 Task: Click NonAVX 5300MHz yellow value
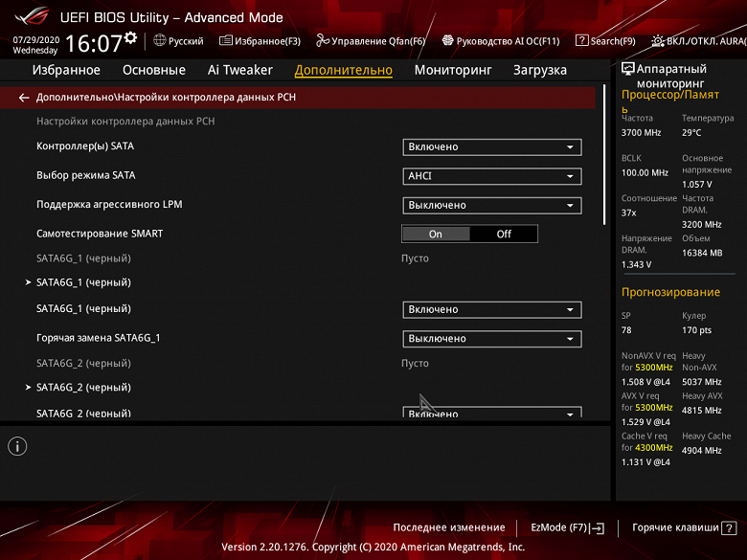click(x=653, y=368)
